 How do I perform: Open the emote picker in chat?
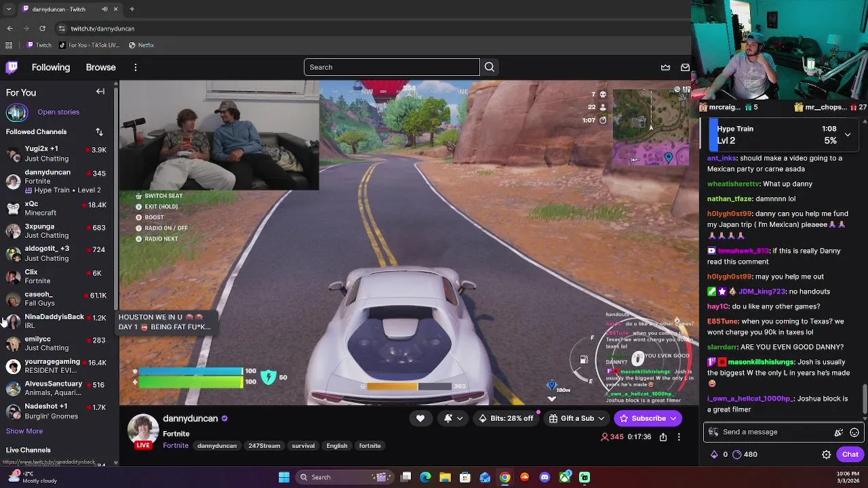854,432
